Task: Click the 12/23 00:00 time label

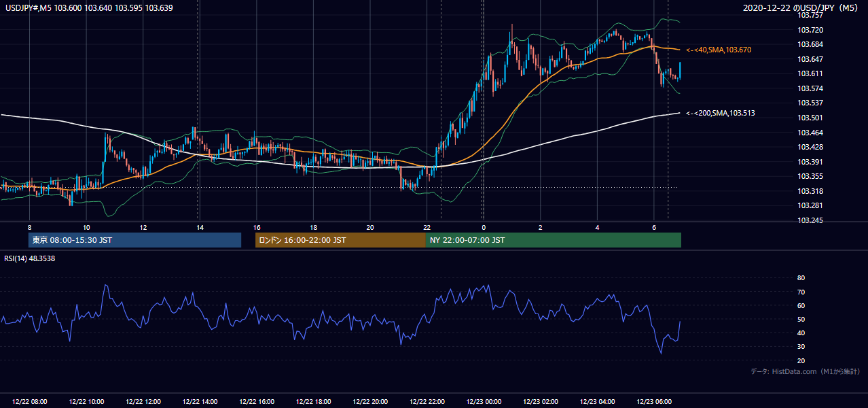Action: 484,402
